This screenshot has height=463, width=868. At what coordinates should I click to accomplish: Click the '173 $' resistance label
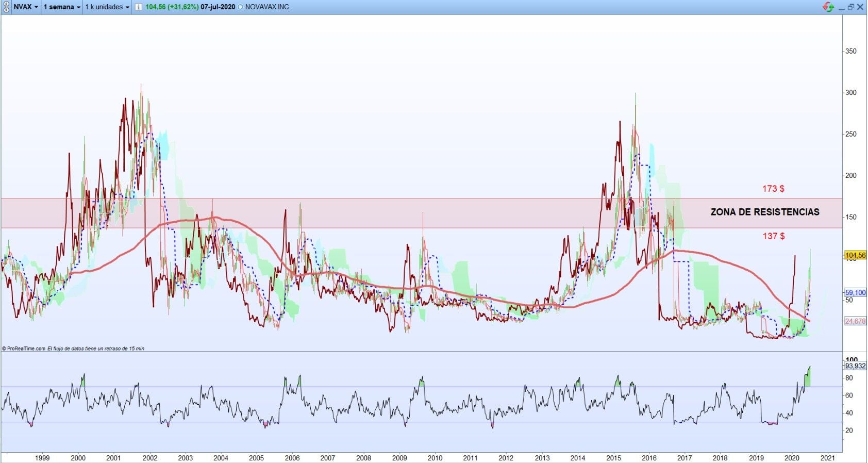773,189
